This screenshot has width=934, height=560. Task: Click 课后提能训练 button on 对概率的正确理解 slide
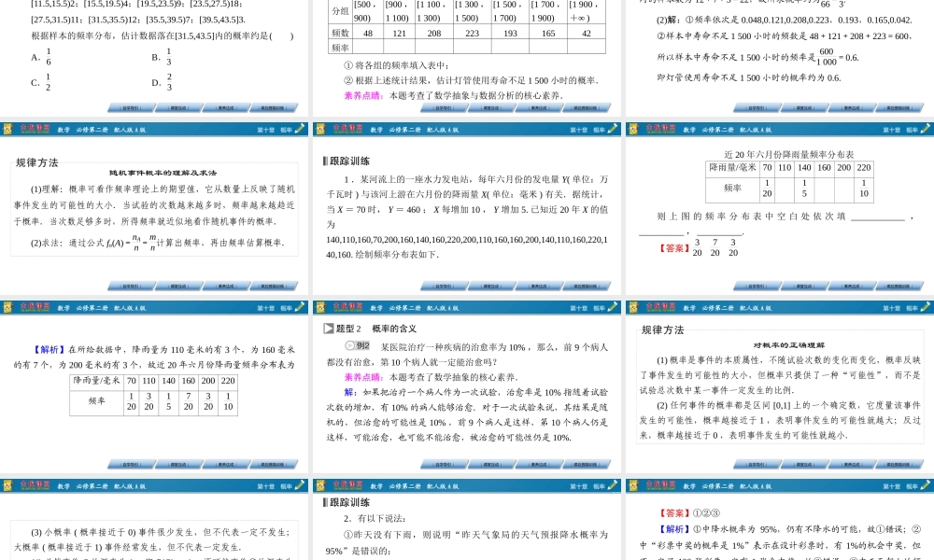pos(899,464)
